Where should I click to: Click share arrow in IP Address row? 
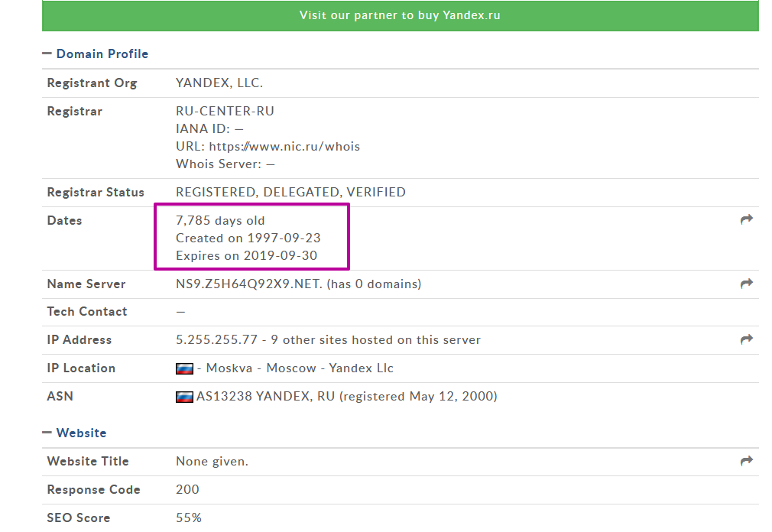747,339
